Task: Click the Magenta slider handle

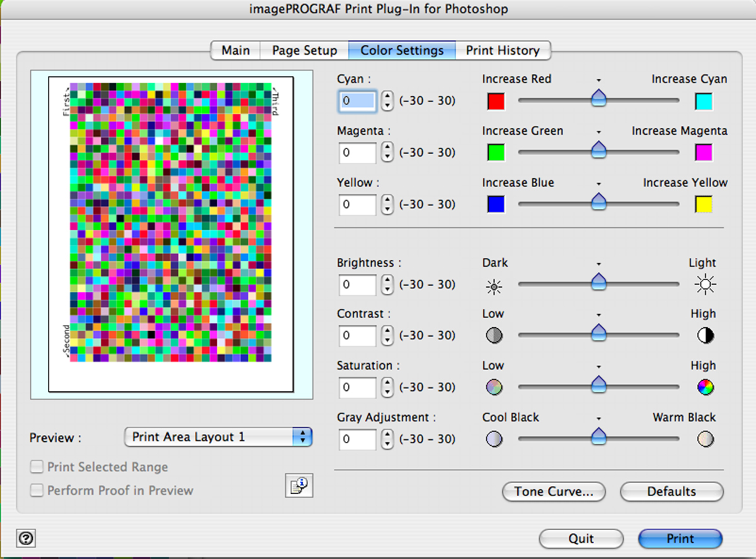Action: point(598,149)
